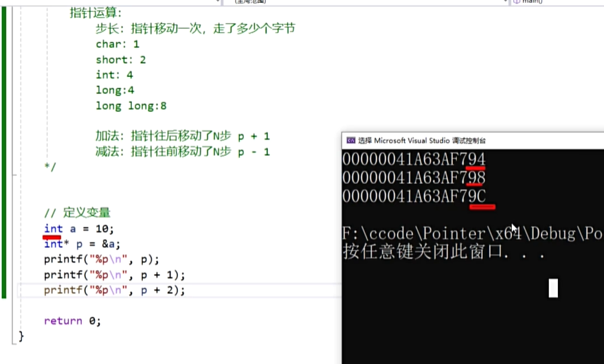
Task: Click the 步长 comment line about bytes moved
Action: [x=195, y=29]
